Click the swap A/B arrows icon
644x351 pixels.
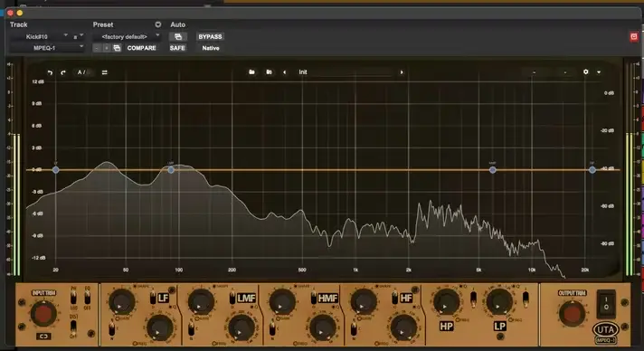point(104,72)
